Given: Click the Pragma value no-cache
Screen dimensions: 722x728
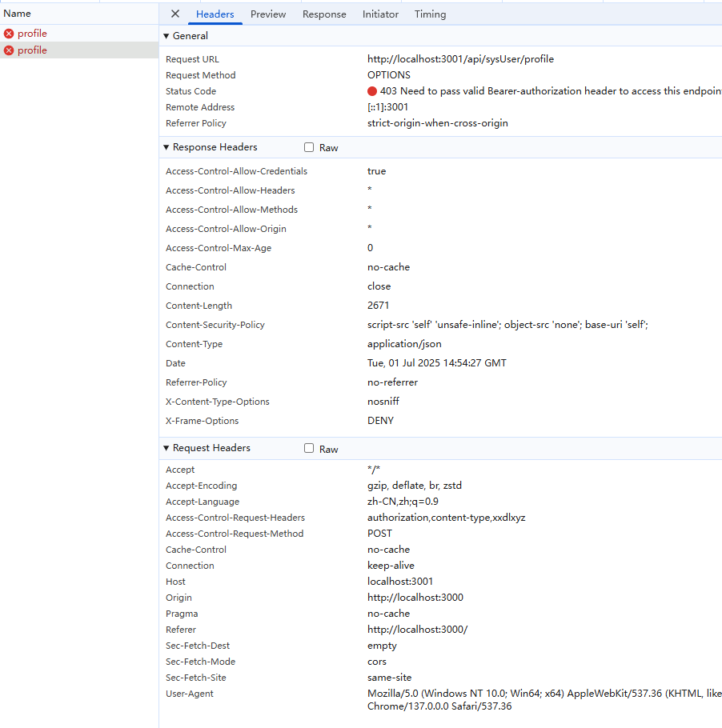Looking at the screenshot, I should click(x=388, y=614).
